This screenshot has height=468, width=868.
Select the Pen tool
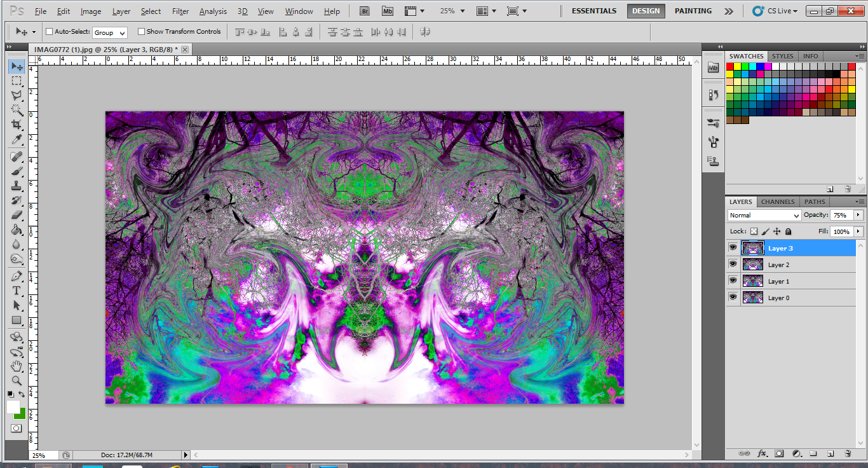tap(17, 277)
